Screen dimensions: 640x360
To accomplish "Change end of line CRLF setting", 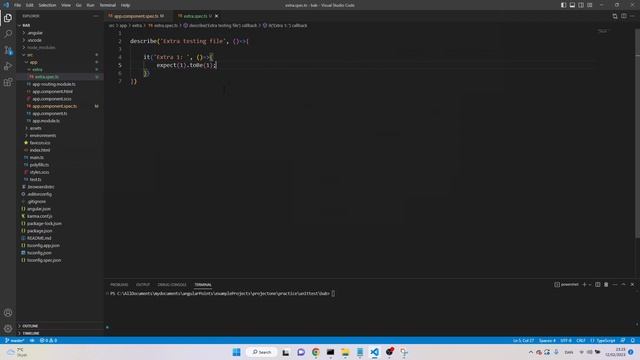I will pyautogui.click(x=581, y=340).
